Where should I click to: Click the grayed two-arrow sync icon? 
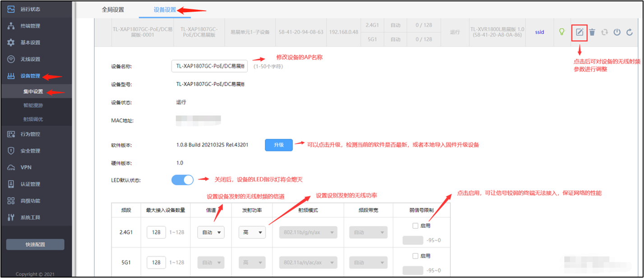click(x=605, y=32)
